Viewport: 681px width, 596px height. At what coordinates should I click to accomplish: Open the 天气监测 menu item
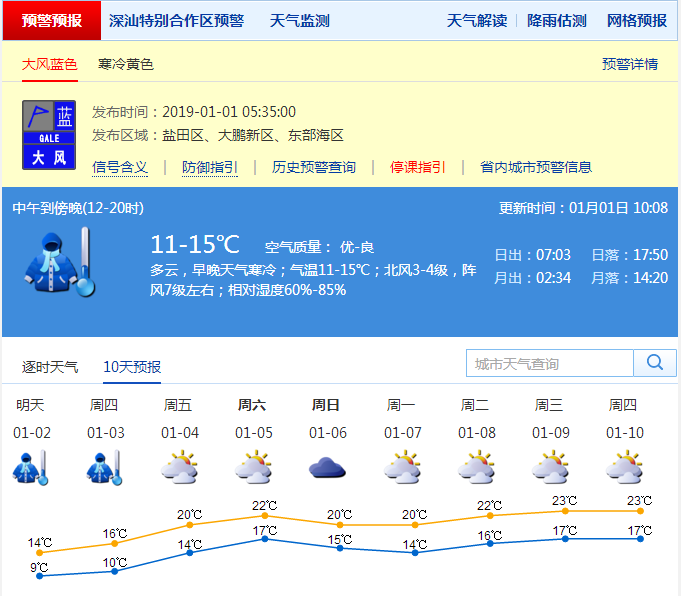[x=299, y=21]
